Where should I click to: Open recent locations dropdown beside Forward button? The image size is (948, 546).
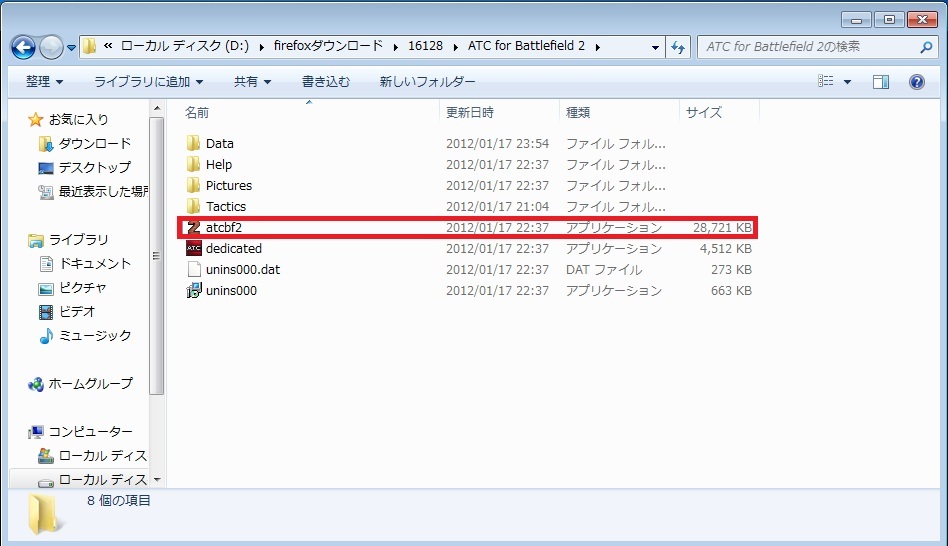pyautogui.click(x=71, y=48)
